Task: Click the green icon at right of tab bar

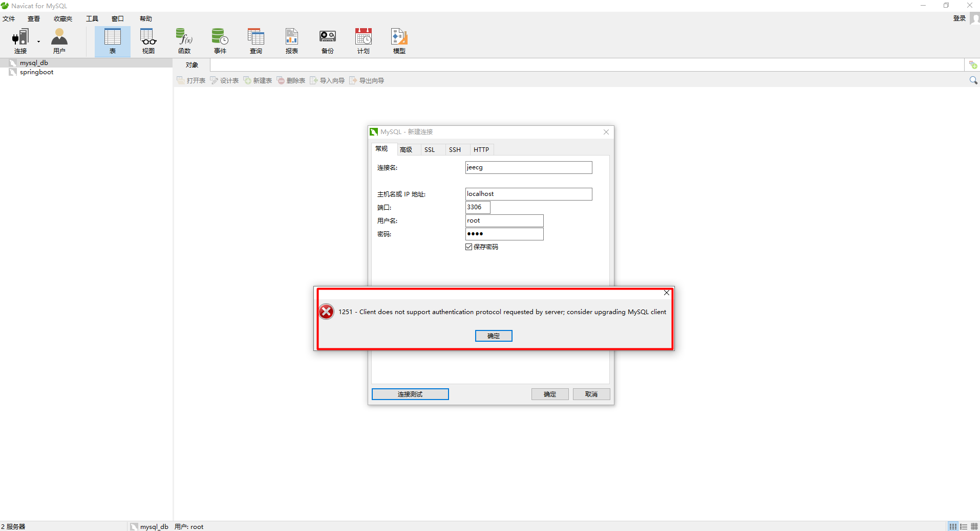Action: click(973, 65)
